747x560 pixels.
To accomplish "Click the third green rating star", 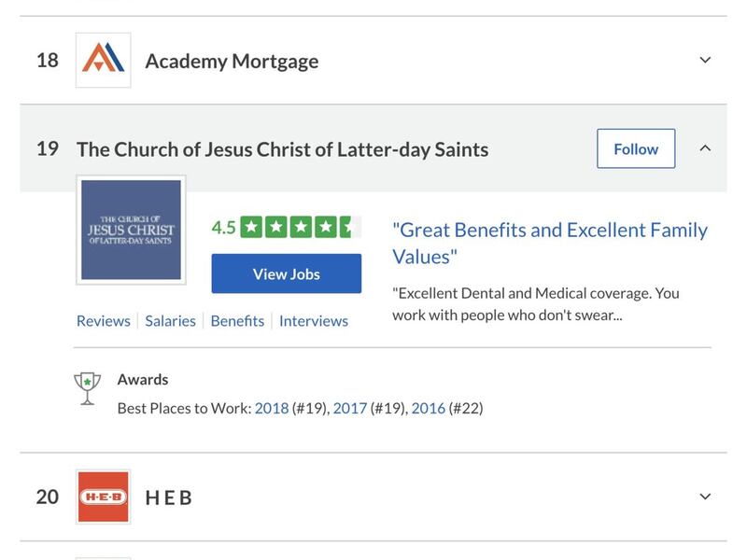I will 301,224.
